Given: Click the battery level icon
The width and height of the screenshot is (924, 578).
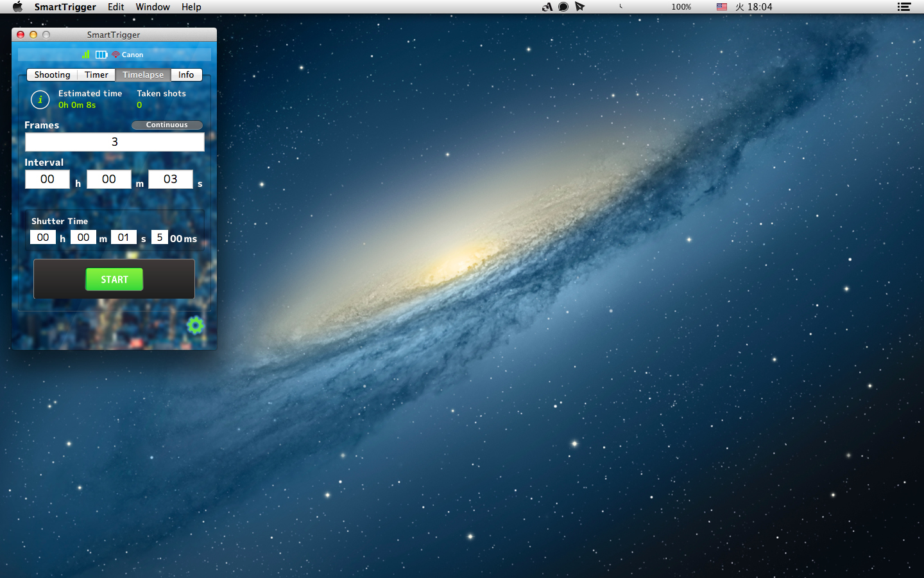Looking at the screenshot, I should (101, 55).
